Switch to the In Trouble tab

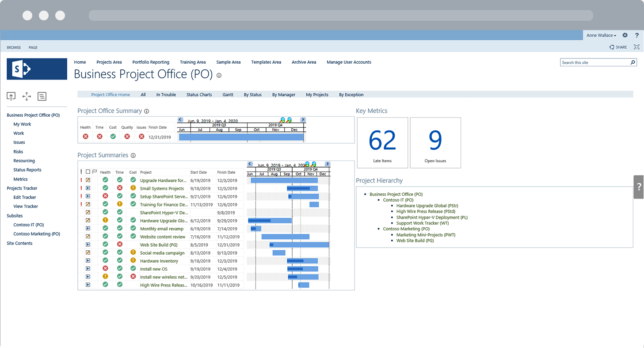(166, 94)
